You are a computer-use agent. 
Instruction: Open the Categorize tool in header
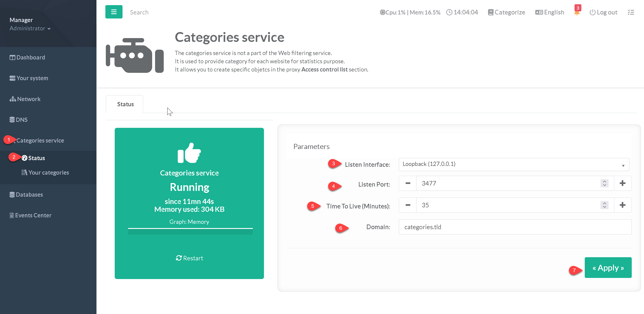click(x=507, y=12)
